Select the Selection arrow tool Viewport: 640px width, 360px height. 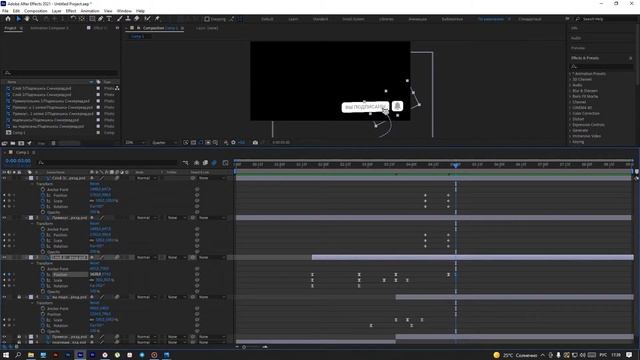[x=18, y=19]
